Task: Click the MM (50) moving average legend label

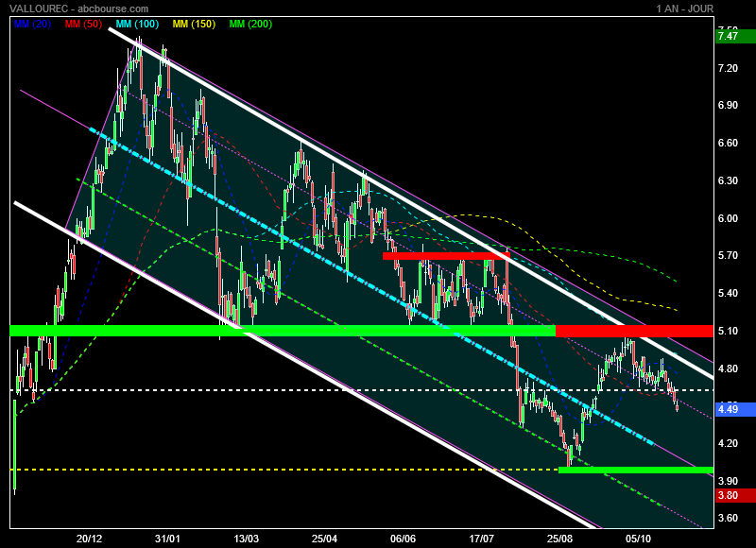Action: [83, 24]
